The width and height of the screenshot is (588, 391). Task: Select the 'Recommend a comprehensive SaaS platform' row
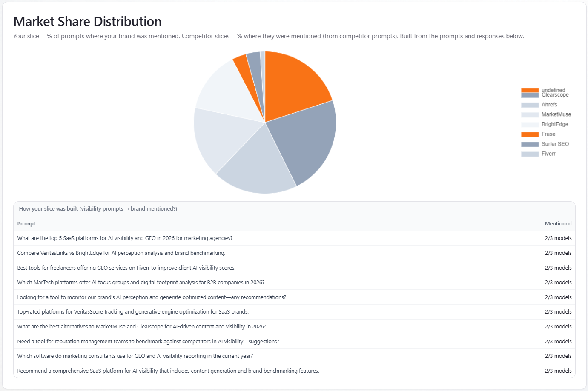(x=168, y=371)
